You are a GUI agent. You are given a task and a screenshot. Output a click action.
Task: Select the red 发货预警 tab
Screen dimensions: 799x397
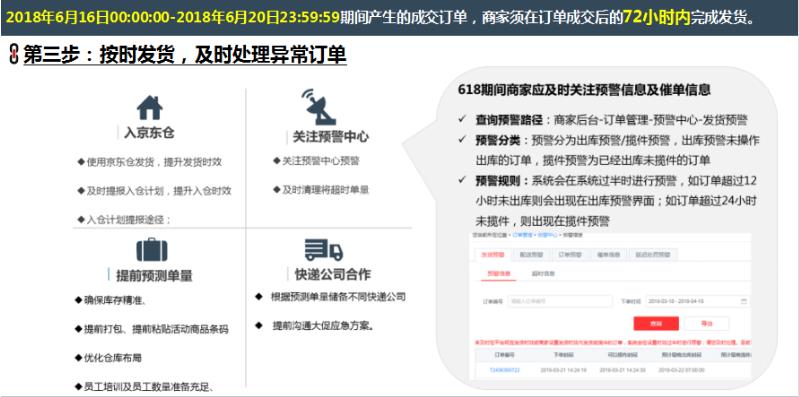pyautogui.click(x=493, y=254)
